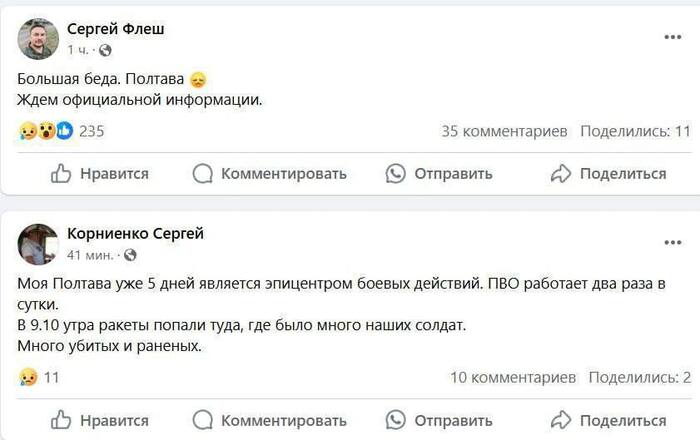Image resolution: width=700 pixels, height=440 pixels.
Task: Click the Корниенко Сергей author name
Action: point(135,234)
